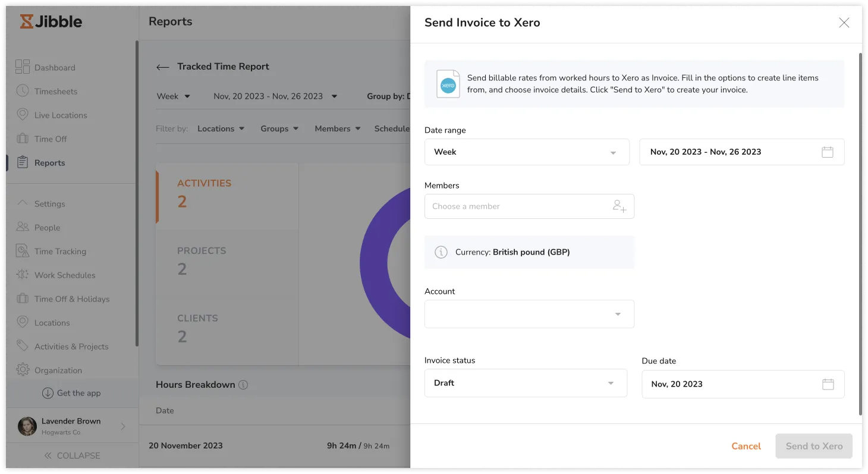Open Timesheets in the sidebar
868x474 pixels.
55,92
